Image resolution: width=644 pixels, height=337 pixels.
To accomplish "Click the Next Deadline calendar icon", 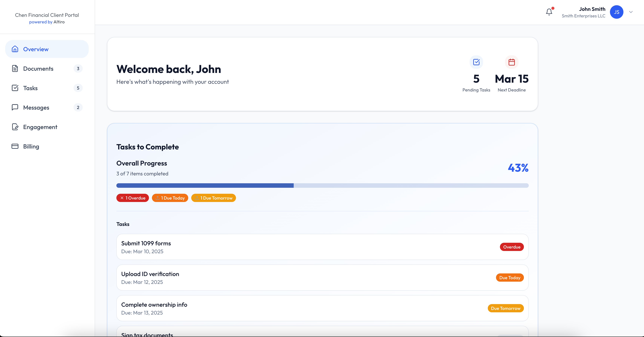I will (x=512, y=62).
